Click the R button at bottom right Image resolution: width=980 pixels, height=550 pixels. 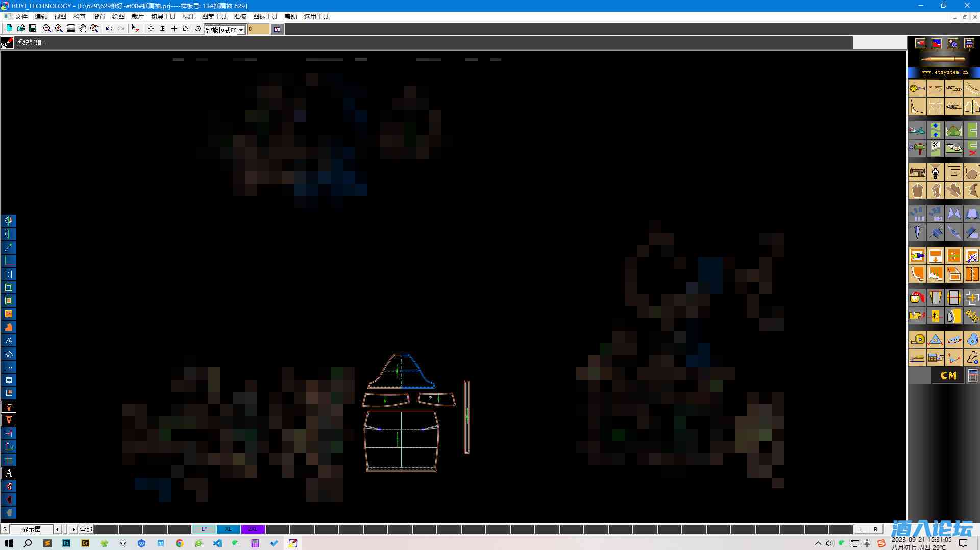coord(875,529)
